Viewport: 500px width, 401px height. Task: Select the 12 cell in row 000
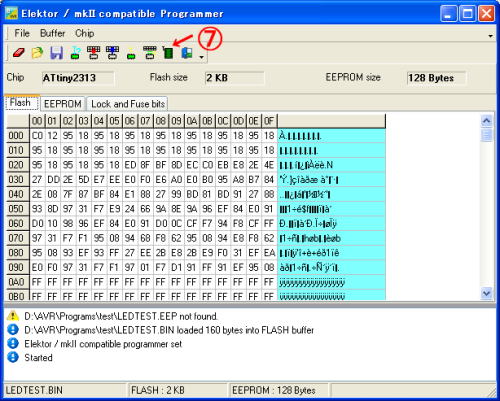pyautogui.click(x=53, y=136)
